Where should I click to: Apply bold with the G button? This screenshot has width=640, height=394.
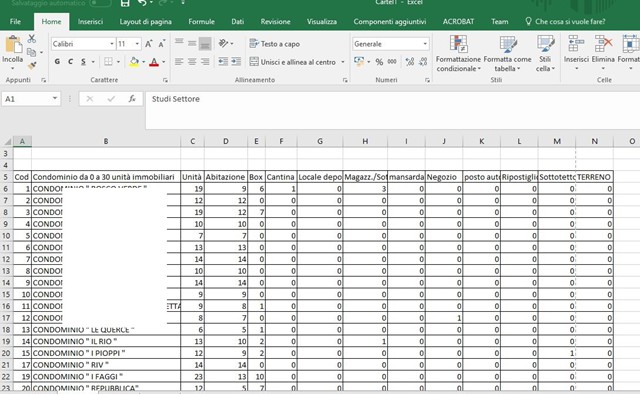[57, 62]
